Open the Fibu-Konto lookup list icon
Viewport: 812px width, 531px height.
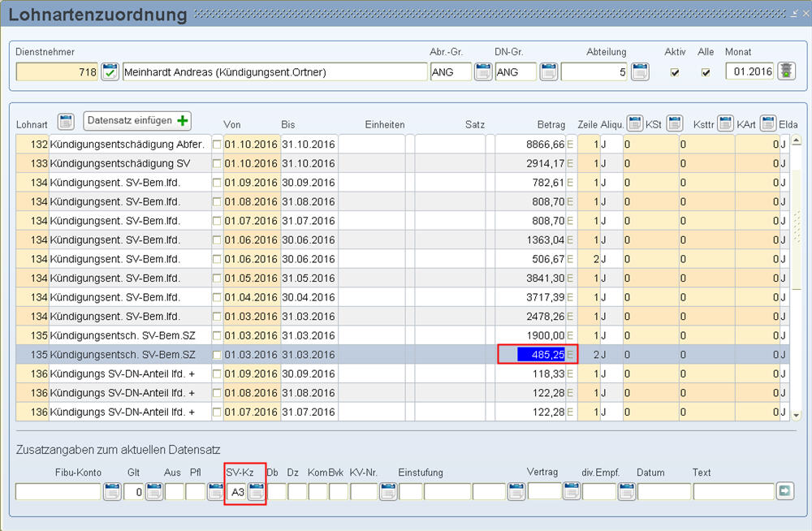click(x=112, y=491)
